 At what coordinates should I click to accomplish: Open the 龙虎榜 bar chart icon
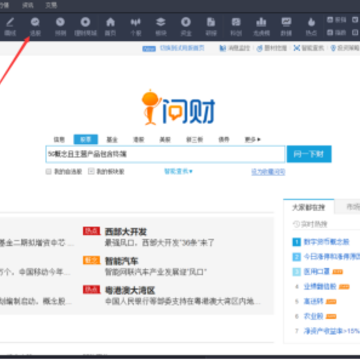click(x=261, y=27)
